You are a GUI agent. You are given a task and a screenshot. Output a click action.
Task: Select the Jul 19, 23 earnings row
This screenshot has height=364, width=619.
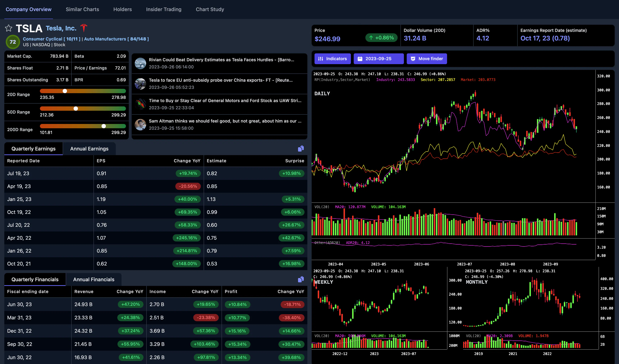pos(156,173)
